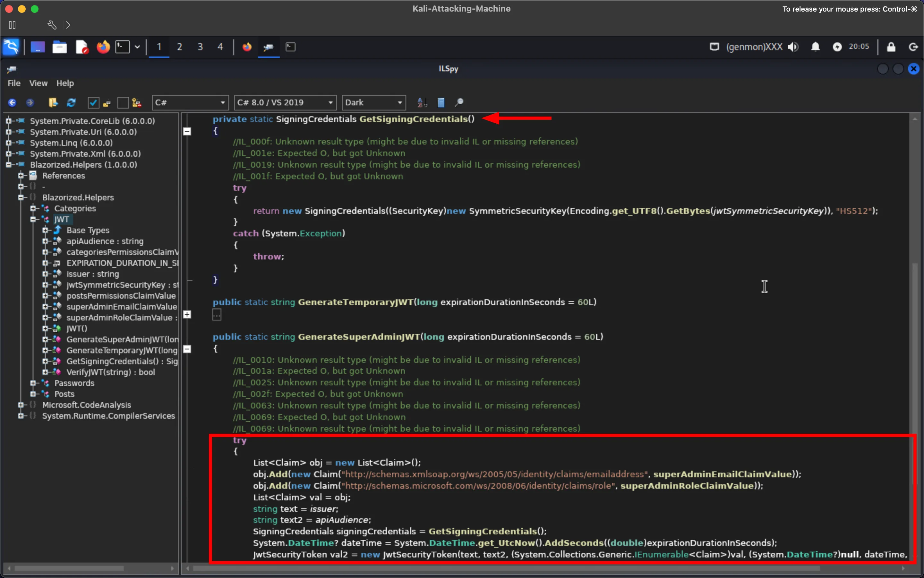Open the notifications bell icon

pyautogui.click(x=816, y=47)
